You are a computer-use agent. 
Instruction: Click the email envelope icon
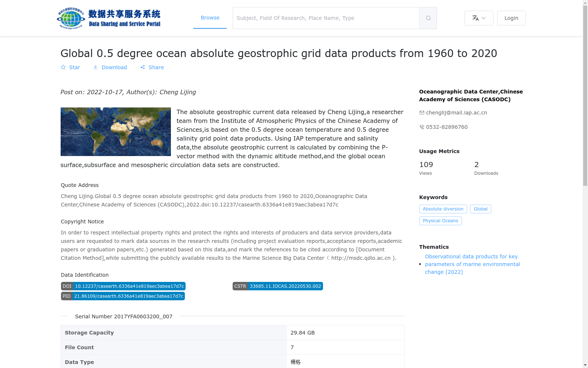tap(422, 113)
